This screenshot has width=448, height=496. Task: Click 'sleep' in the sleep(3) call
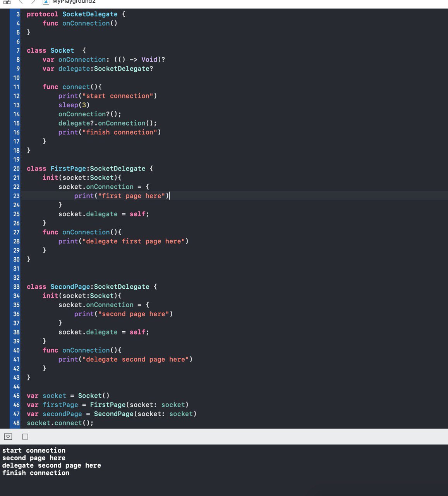(x=68, y=105)
